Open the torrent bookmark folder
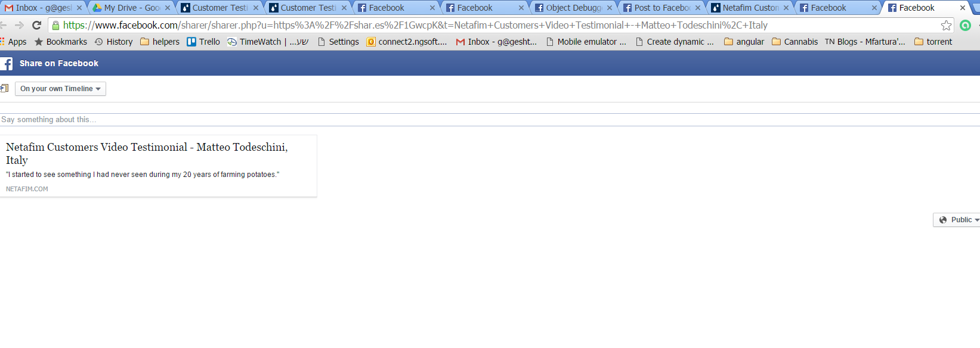 [x=933, y=42]
